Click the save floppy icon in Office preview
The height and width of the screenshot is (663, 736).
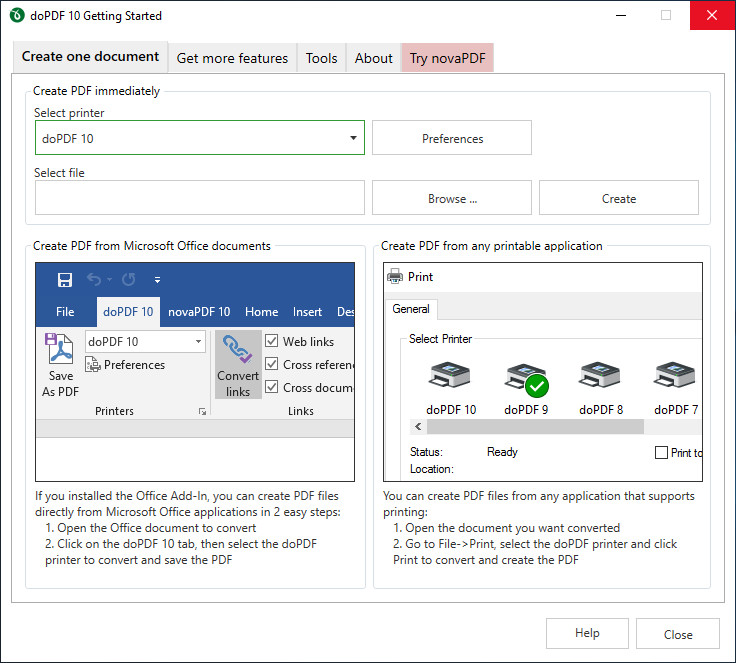click(x=65, y=280)
